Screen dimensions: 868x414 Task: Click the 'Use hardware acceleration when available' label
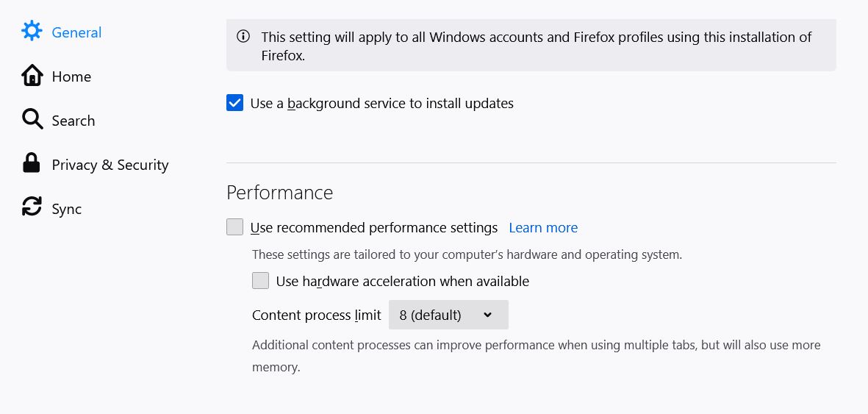[x=402, y=281]
